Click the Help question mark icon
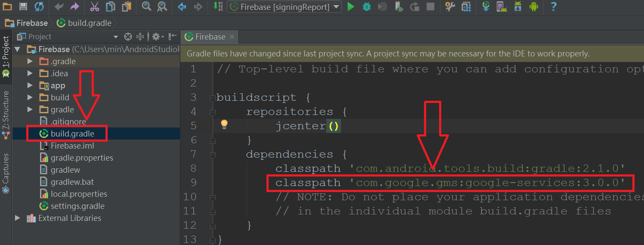 (554, 6)
